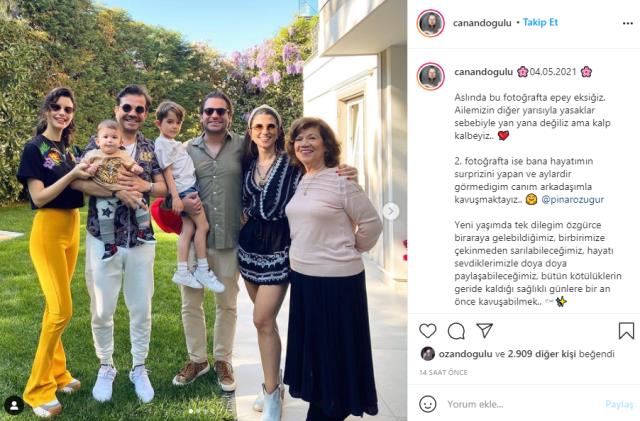Open the emoji picker smiley icon

428,404
